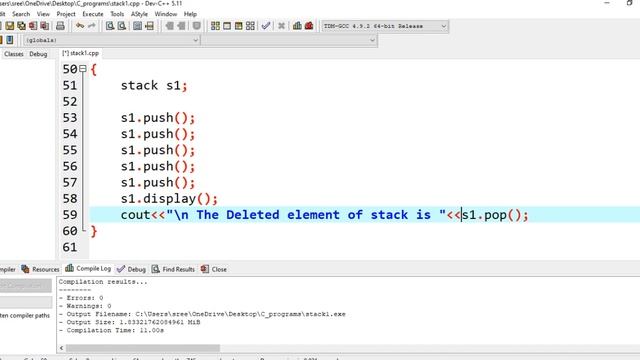Switch to the Debug bottom panel tab

[x=131, y=269]
